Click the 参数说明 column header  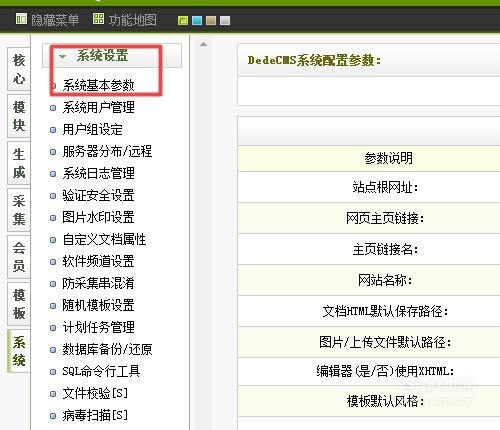coord(388,158)
